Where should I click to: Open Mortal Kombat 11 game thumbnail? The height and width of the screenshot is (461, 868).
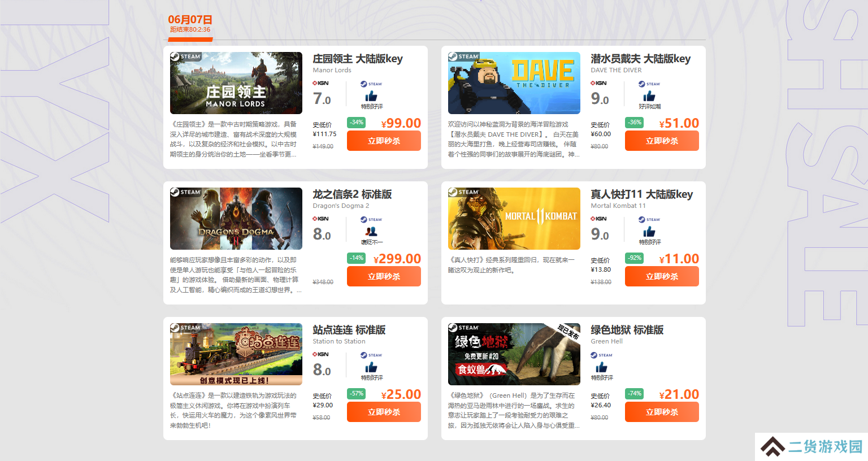514,219
